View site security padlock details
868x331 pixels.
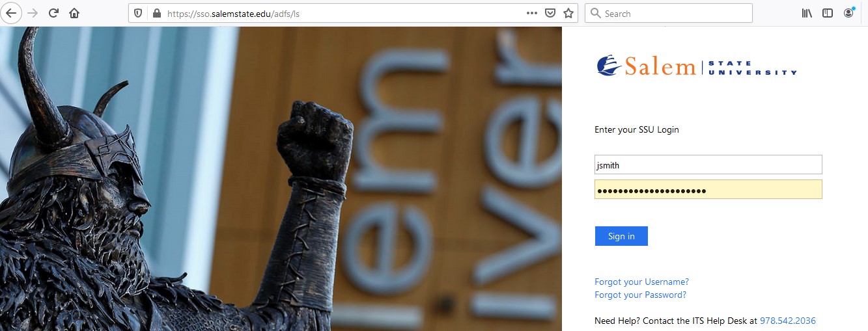[x=155, y=13]
